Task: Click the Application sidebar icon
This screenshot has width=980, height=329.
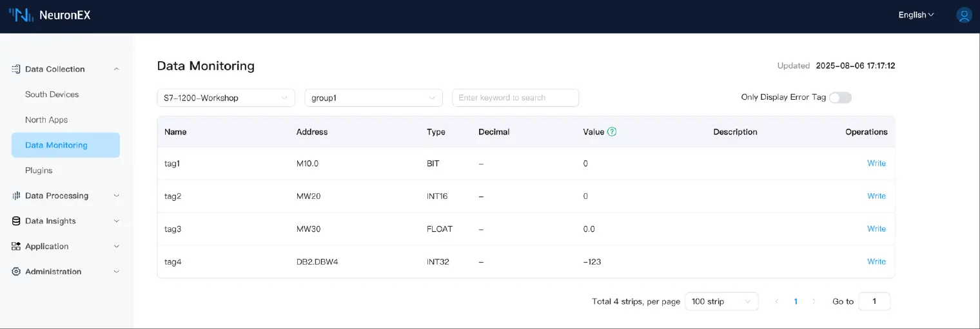Action: [16, 247]
